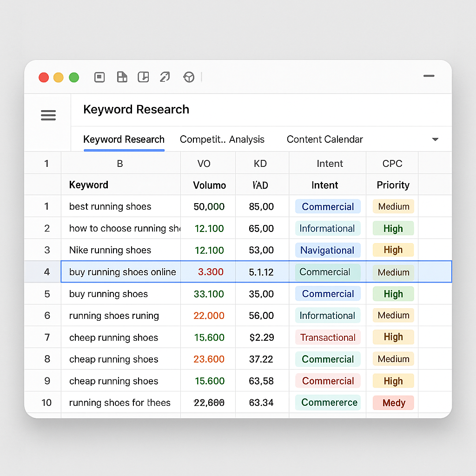Viewport: 476px width, 476px height.
Task: Click Informational tag in row 6
Action: tap(328, 316)
